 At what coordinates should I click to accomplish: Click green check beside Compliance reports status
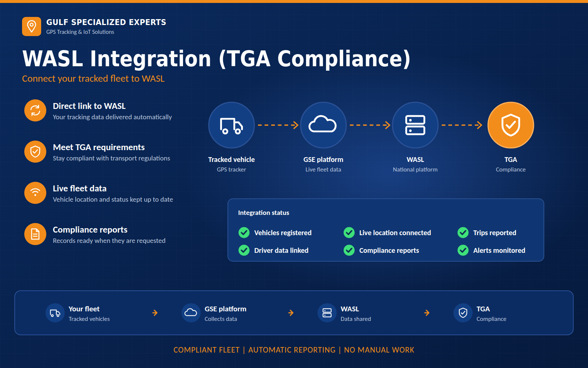349,250
